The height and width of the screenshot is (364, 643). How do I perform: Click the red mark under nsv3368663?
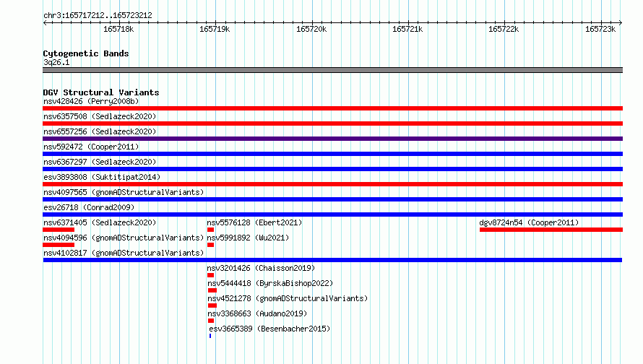pyautogui.click(x=211, y=321)
